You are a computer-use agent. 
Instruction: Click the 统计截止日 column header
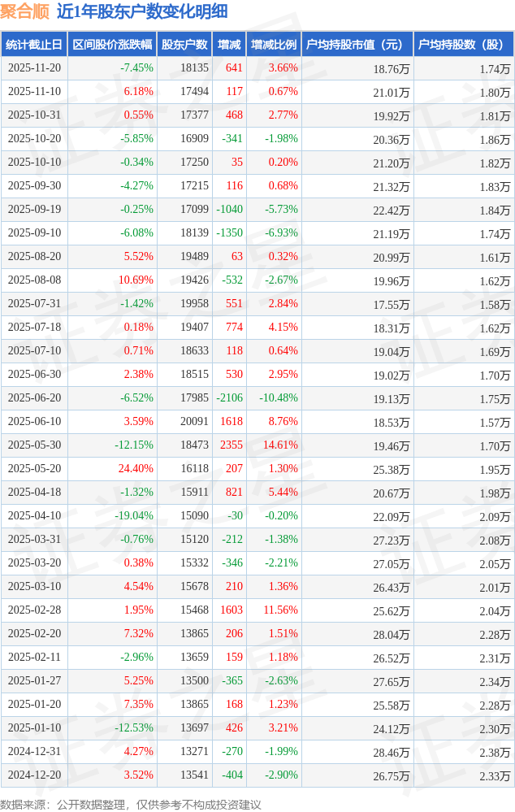click(34, 45)
